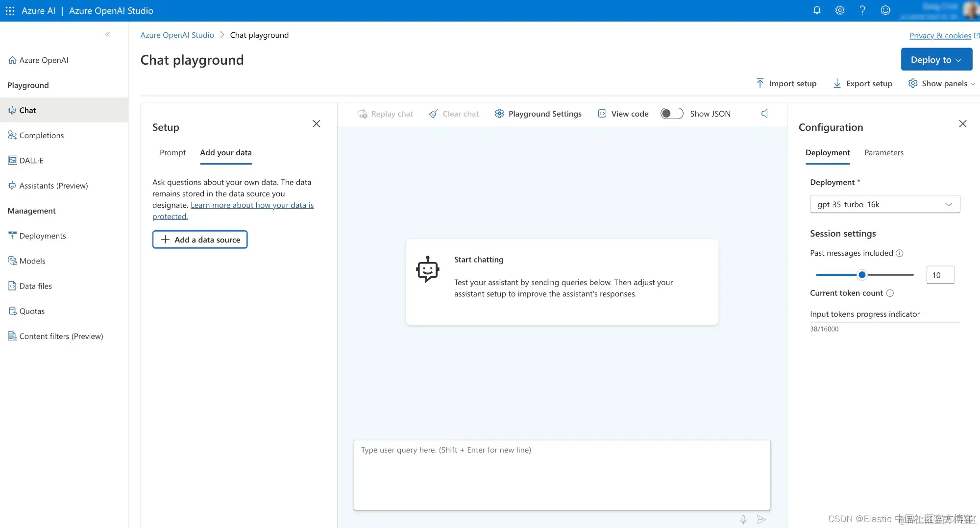Expand the Deploy to dropdown button
Screen dimensions: 980x528
click(x=936, y=59)
